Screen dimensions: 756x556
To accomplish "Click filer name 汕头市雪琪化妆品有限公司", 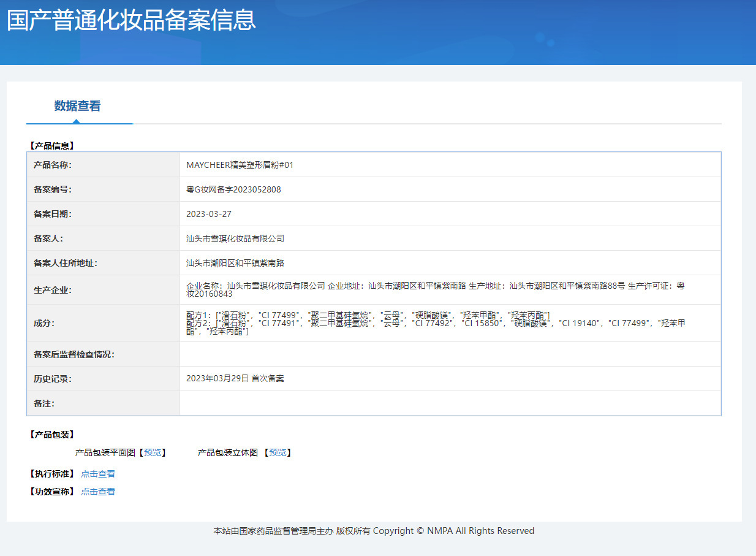I will pos(235,238).
